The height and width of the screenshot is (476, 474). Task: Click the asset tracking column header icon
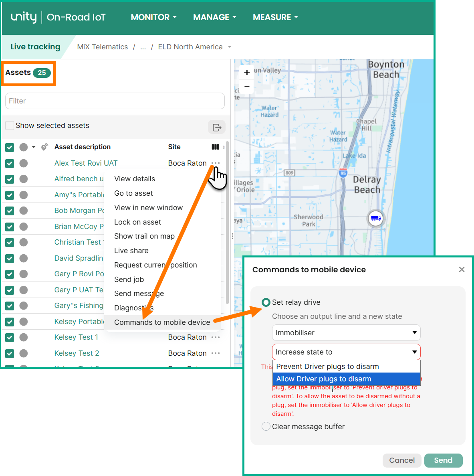coord(44,147)
